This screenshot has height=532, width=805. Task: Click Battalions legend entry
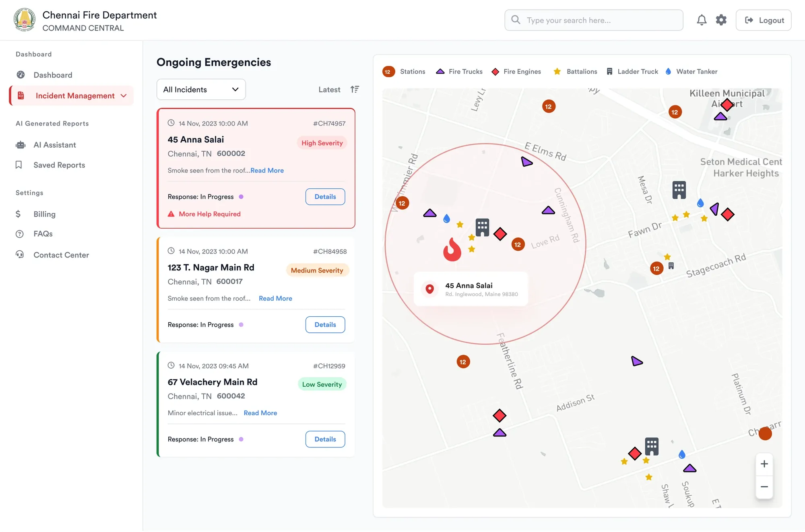click(x=575, y=72)
